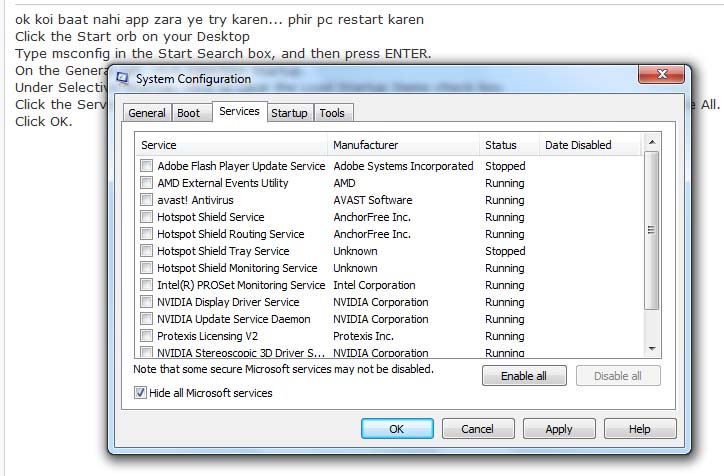Select the Stopped status of Adobe Flash Player
724x476 pixels.
click(x=505, y=166)
